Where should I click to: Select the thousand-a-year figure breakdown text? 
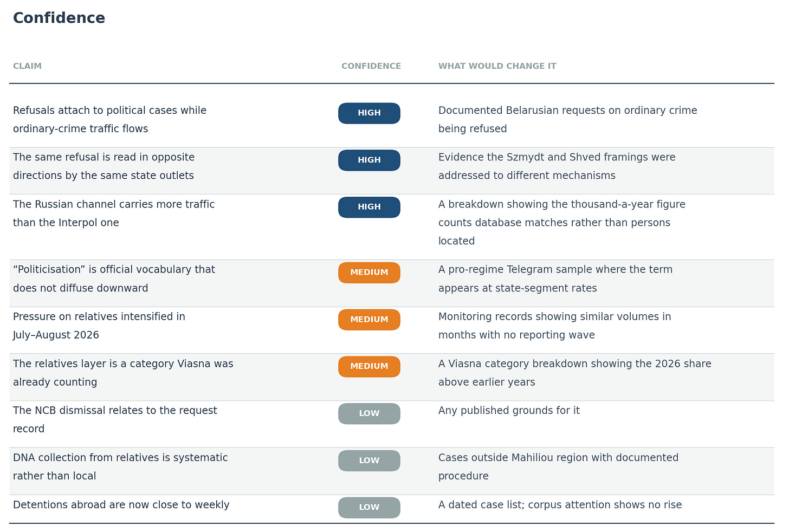click(562, 223)
